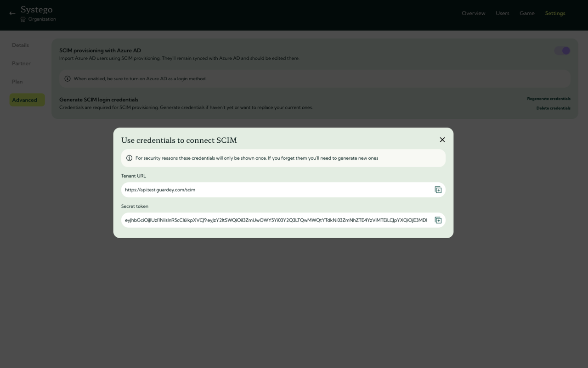This screenshot has height=368, width=588.
Task: Click the info icon beside the security notice
Action: pyautogui.click(x=129, y=158)
